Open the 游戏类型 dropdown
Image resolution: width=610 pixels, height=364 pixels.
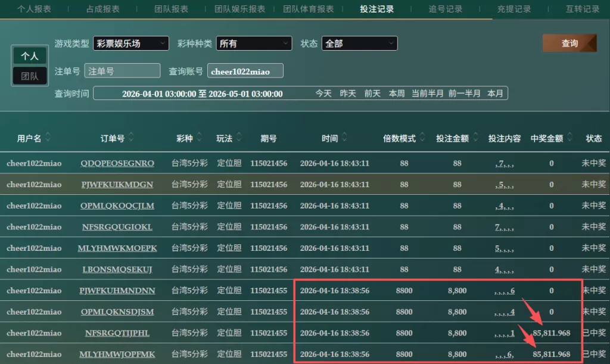(x=131, y=43)
